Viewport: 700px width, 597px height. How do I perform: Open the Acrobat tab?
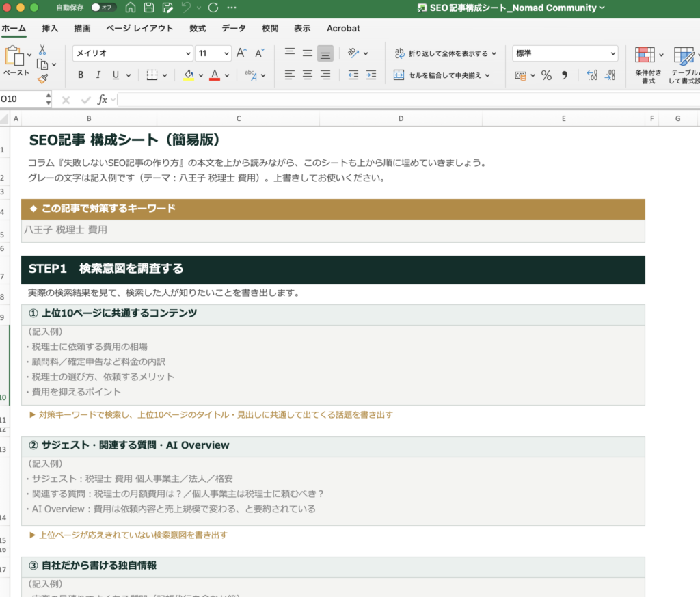(343, 28)
